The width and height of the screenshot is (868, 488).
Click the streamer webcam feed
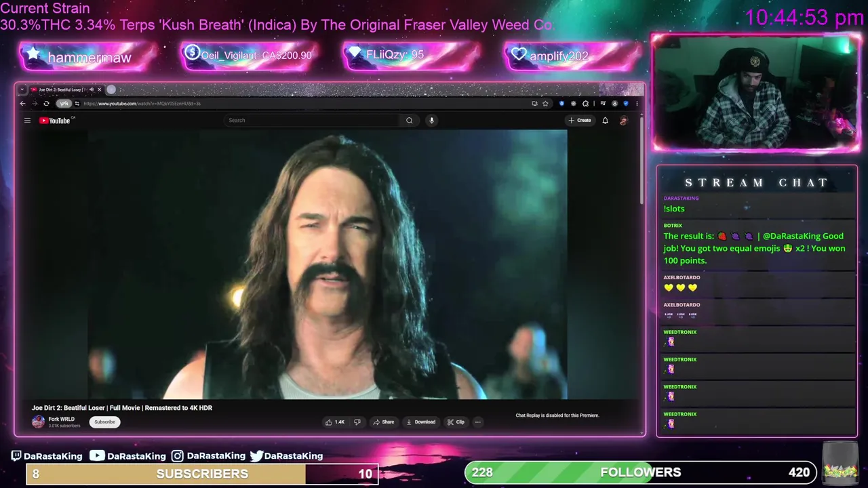pyautogui.click(x=756, y=93)
